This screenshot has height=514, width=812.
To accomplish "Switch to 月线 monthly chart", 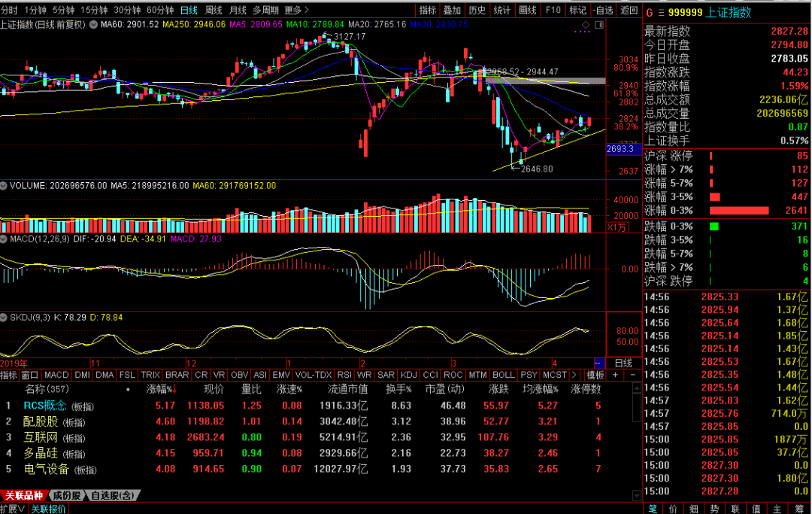I will click(x=238, y=10).
